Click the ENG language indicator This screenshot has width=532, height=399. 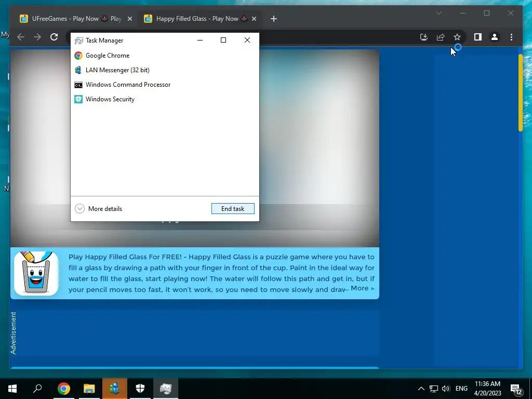(461, 389)
